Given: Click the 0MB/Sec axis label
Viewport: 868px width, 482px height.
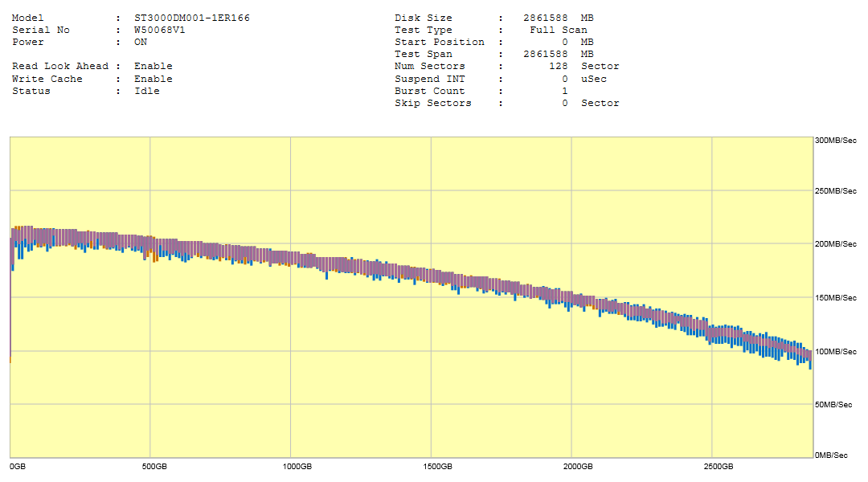Looking at the screenshot, I should pos(831,455).
